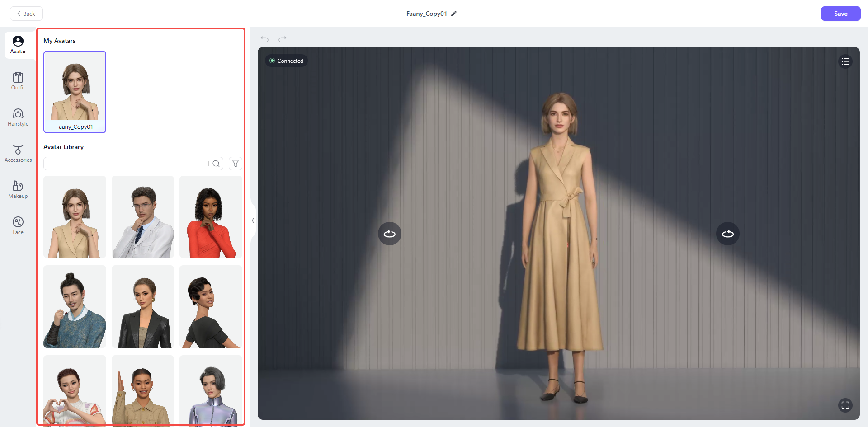Edit the Faany_Copy01 name pencil icon
Image resolution: width=868 pixels, height=427 pixels.
coord(454,14)
